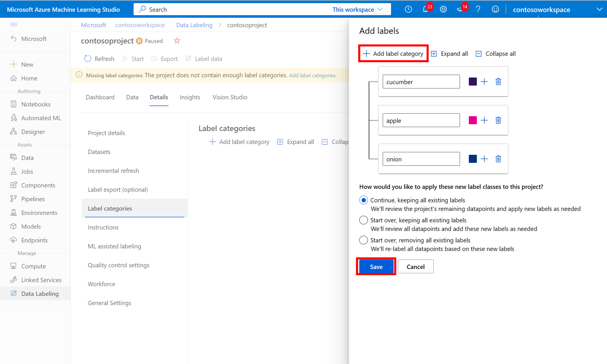Click the delete icon next to cucumber
The width and height of the screenshot is (607, 364).
pos(498,81)
